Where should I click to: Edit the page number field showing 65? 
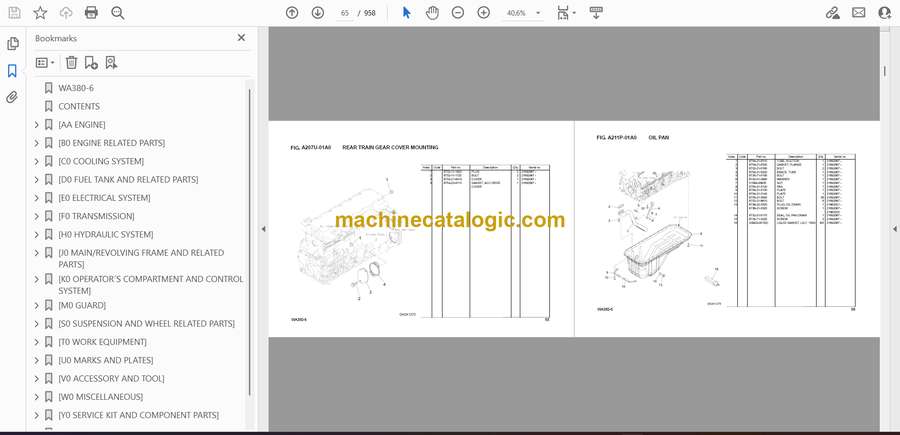pos(345,13)
